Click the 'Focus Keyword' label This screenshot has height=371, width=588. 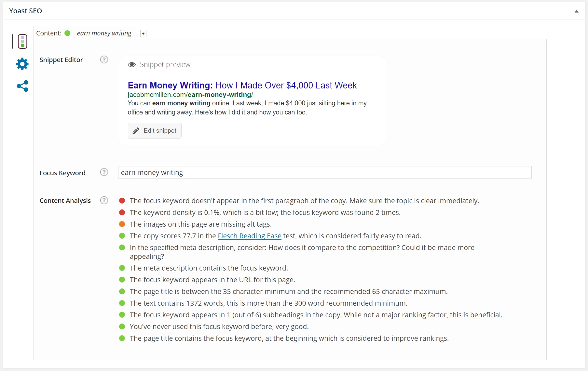pyautogui.click(x=62, y=173)
